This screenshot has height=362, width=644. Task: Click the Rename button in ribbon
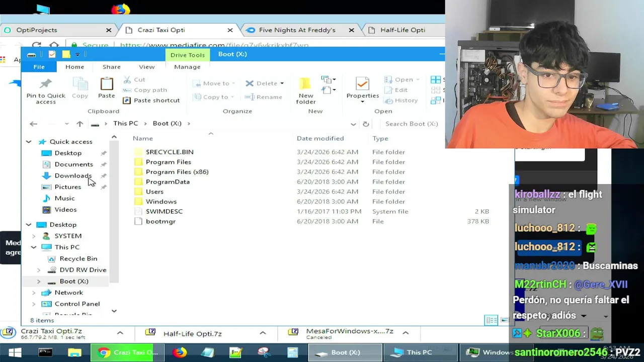pos(264,97)
